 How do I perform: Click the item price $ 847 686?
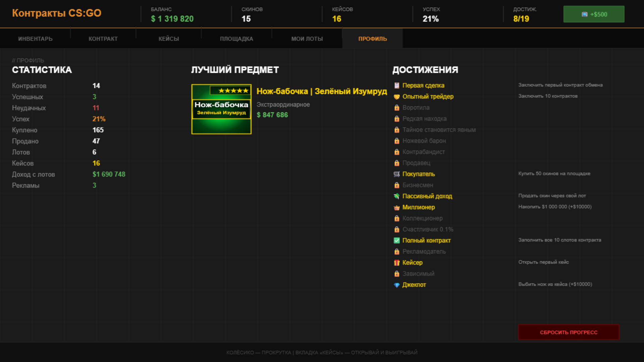pos(272,115)
